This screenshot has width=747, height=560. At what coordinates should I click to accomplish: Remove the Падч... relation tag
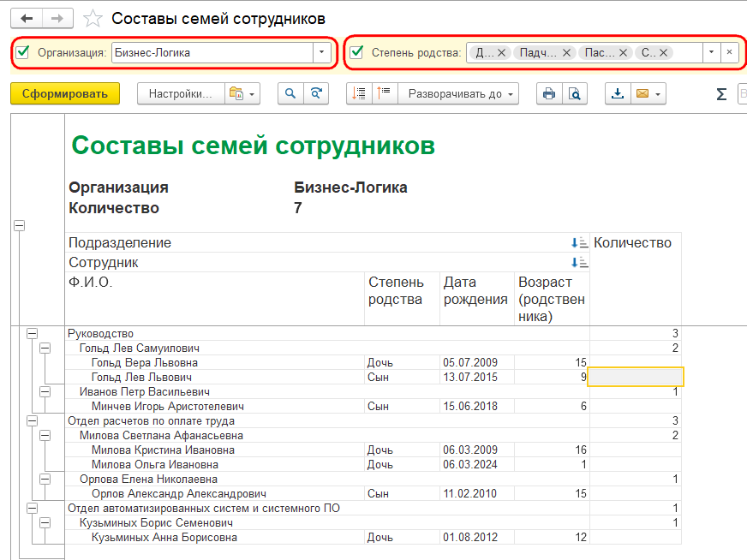(x=566, y=53)
